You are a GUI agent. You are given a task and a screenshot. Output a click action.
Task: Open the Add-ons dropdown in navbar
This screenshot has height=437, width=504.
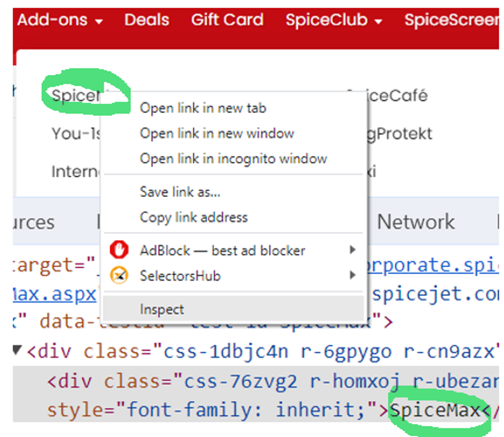pyautogui.click(x=60, y=20)
